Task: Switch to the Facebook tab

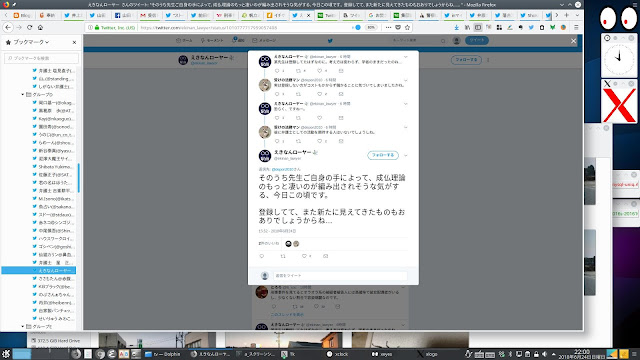Action: (x=124, y=15)
